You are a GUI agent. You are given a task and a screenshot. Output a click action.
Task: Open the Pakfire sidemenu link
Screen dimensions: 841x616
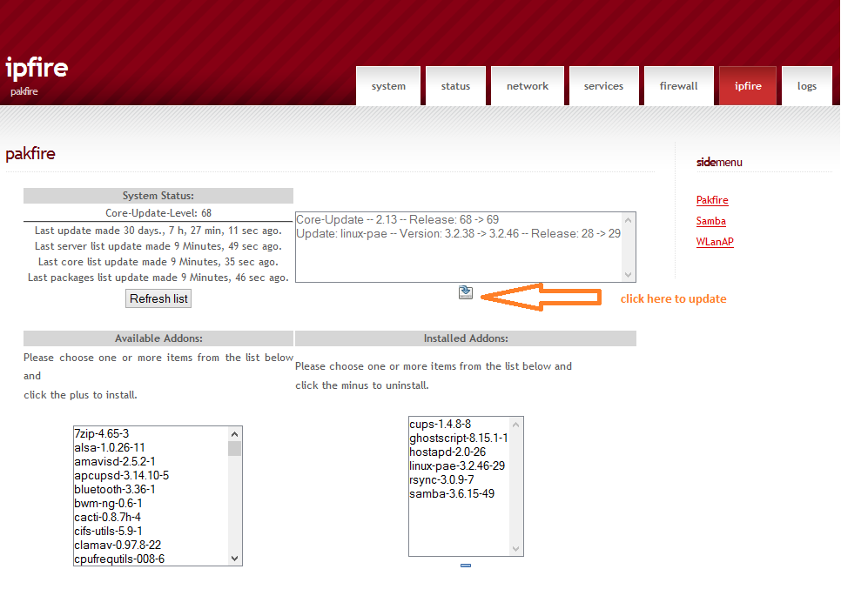(712, 200)
